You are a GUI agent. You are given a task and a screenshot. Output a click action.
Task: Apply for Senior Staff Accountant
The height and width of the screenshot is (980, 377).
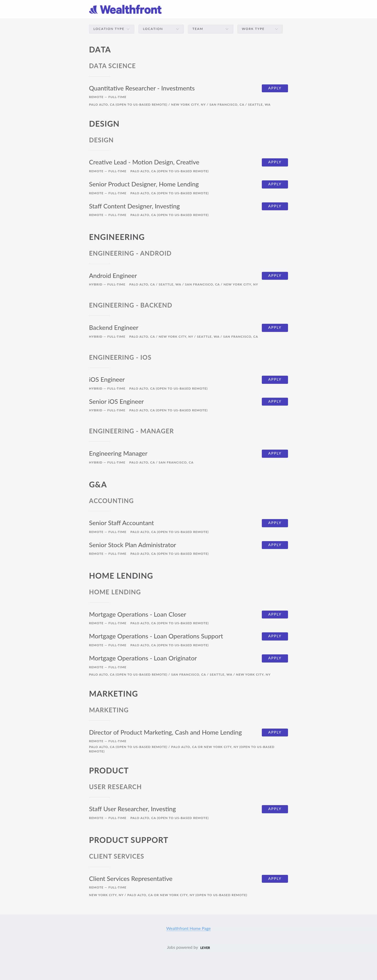tap(274, 523)
